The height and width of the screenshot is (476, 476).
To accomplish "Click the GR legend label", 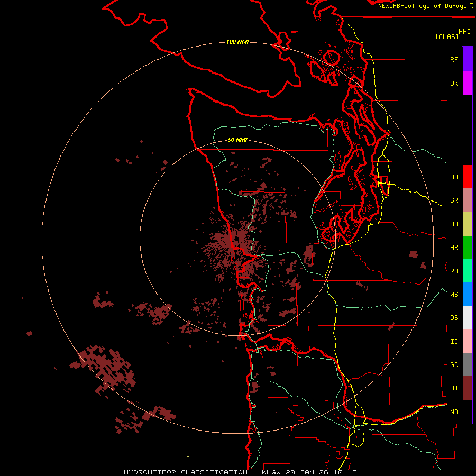I will [x=454, y=200].
